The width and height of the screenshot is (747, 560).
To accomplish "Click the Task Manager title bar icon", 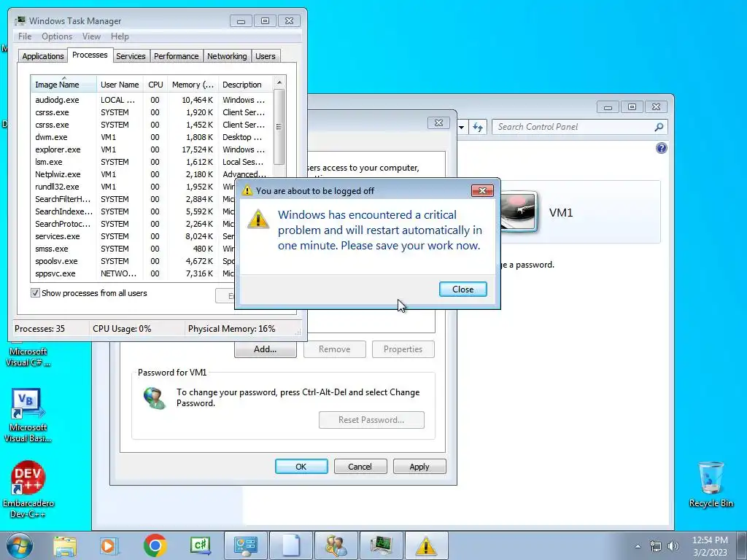I will click(x=20, y=20).
